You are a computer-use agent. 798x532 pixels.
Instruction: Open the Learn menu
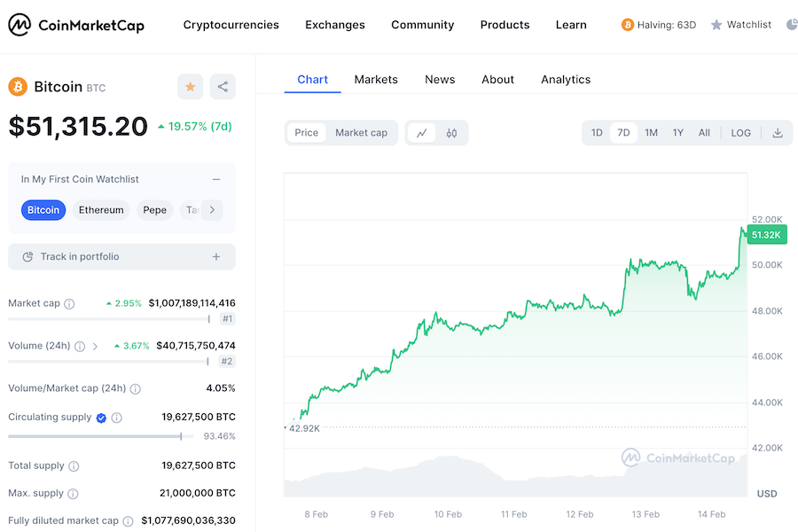(571, 25)
